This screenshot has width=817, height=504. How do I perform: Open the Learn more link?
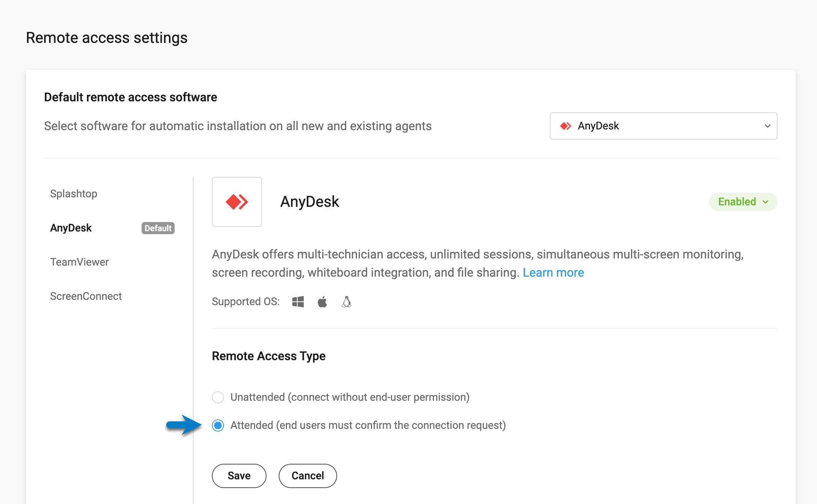coord(554,272)
